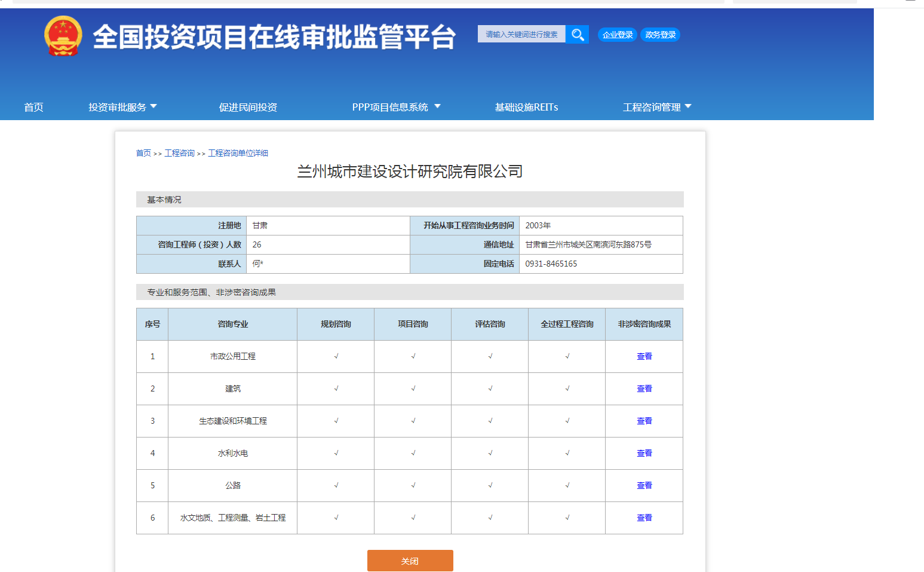
Task: Open 基础设施REITs menu item
Action: (x=526, y=107)
